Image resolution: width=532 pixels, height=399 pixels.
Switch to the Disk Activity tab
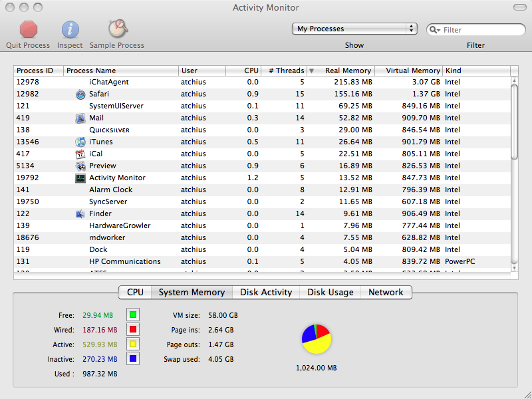pyautogui.click(x=266, y=292)
